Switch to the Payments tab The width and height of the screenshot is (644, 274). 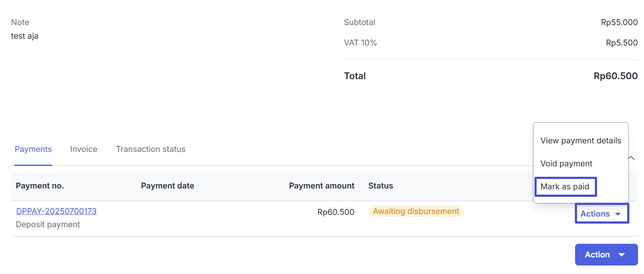point(33,149)
